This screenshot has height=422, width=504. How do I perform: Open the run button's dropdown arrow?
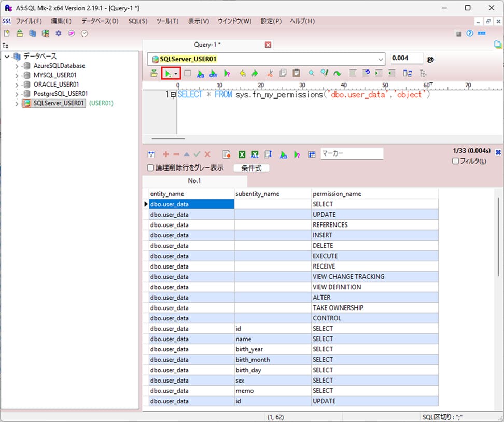point(176,74)
